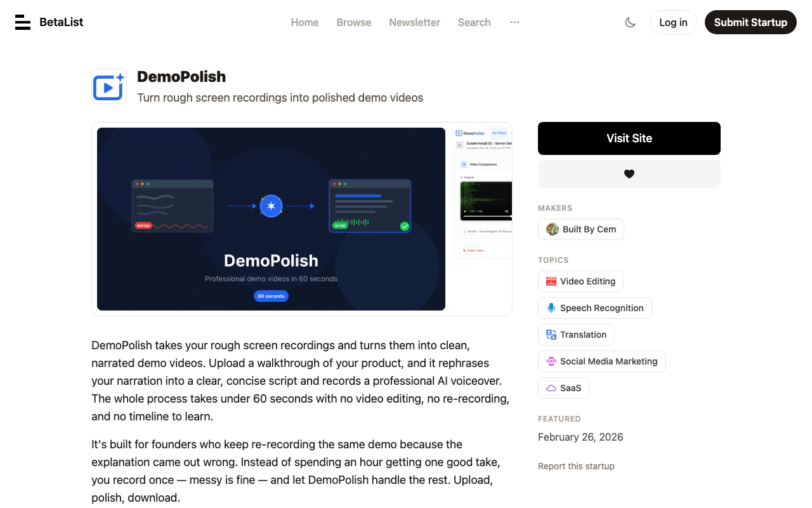
Task: Like the startup with the heart button
Action: pyautogui.click(x=629, y=174)
